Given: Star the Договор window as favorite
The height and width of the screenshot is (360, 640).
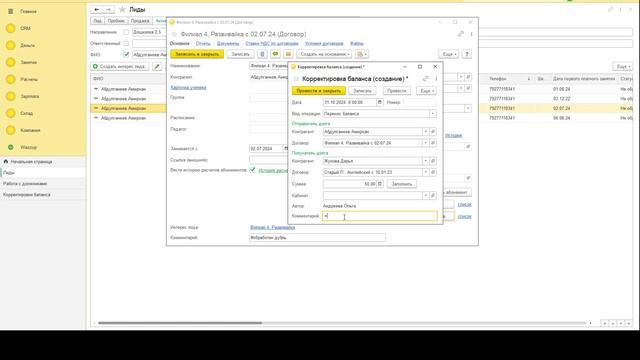Looking at the screenshot, I should coord(175,34).
